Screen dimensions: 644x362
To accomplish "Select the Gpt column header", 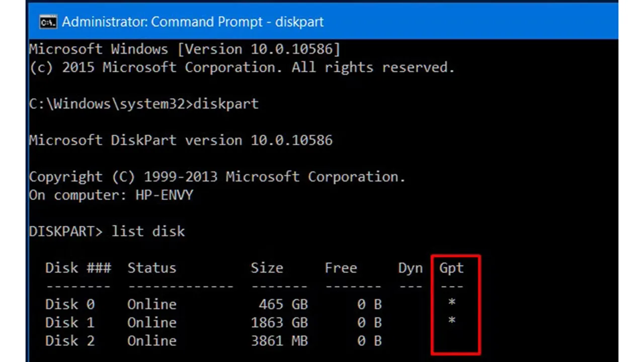I will (x=450, y=267).
